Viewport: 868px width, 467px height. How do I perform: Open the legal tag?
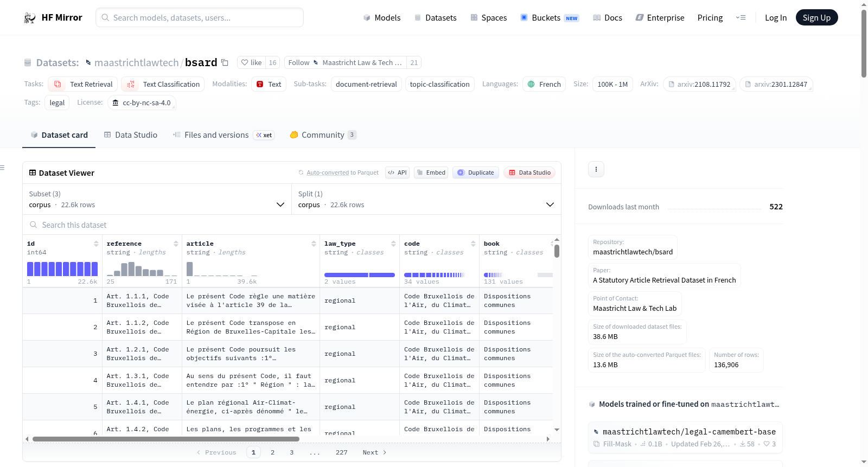click(x=57, y=103)
